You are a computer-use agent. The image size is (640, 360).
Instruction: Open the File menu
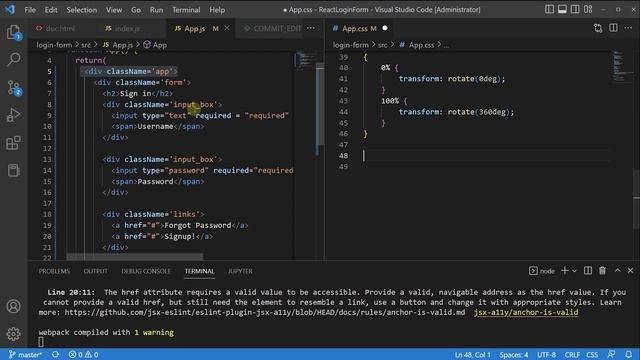point(30,9)
